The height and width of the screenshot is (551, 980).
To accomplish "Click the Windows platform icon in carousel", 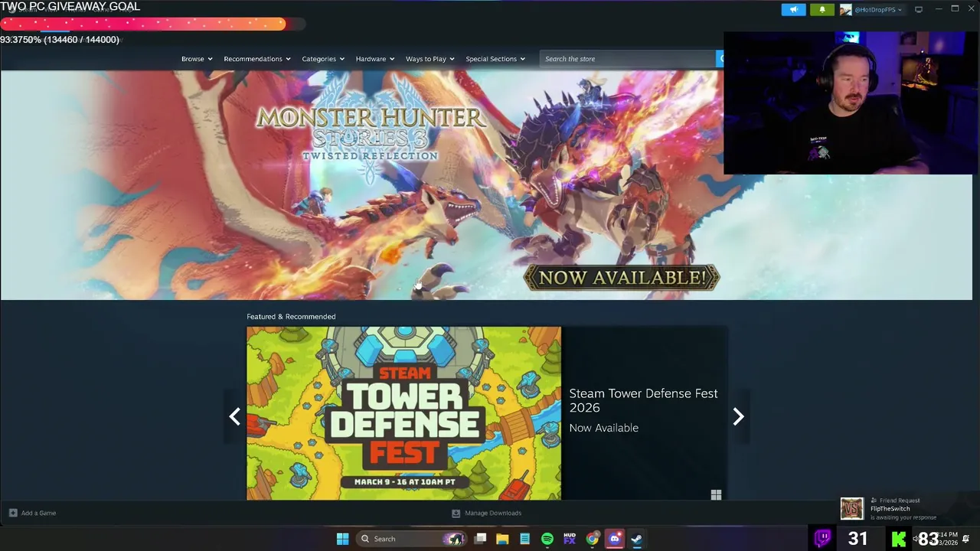I will [716, 495].
